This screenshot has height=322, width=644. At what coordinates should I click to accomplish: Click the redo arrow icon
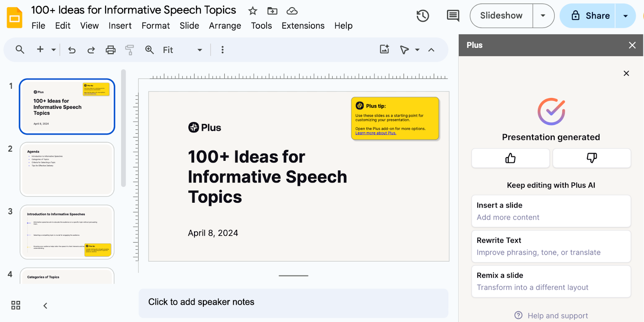[x=91, y=50]
